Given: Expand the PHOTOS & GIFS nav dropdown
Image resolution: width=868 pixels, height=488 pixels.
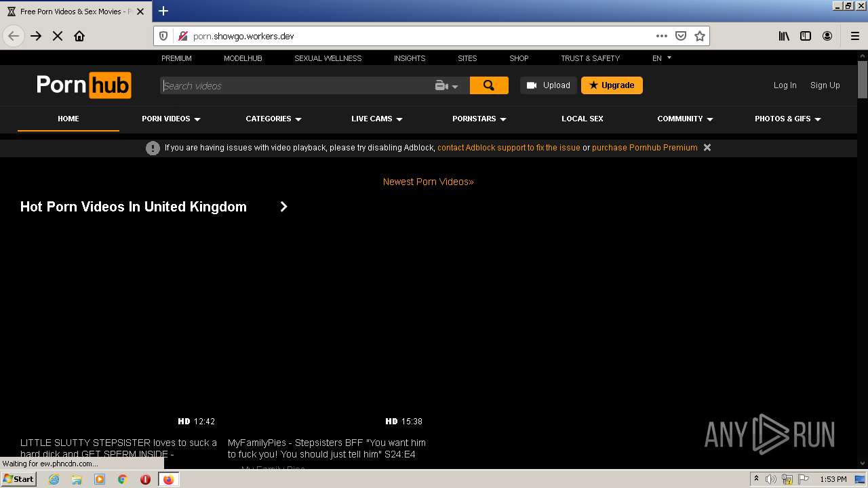Looking at the screenshot, I should click(787, 119).
